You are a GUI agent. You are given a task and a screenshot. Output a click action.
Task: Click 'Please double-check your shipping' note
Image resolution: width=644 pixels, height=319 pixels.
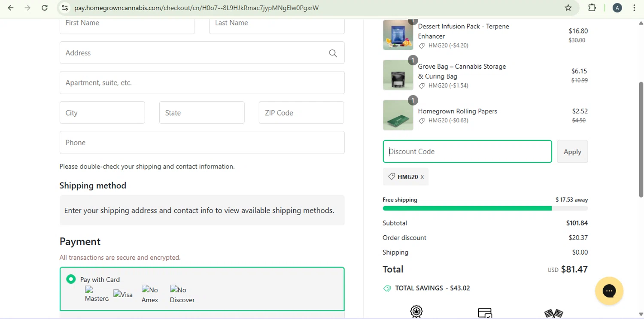coord(147,167)
